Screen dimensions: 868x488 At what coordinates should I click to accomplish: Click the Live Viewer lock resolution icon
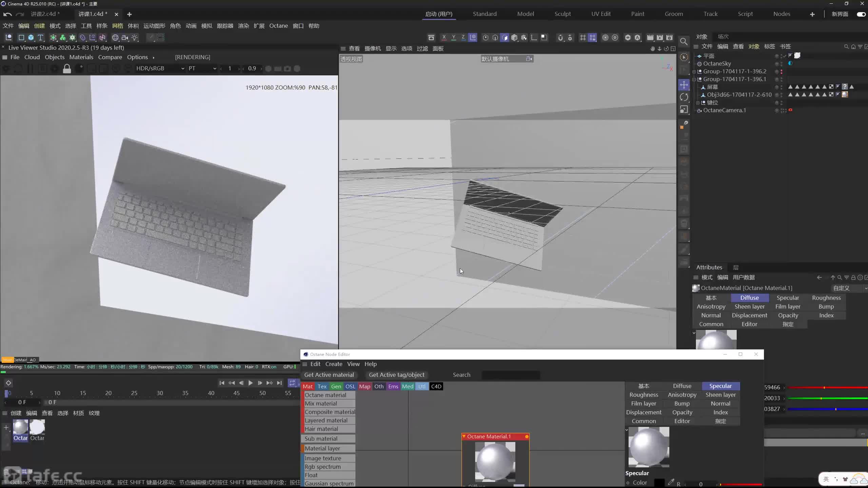[67, 69]
